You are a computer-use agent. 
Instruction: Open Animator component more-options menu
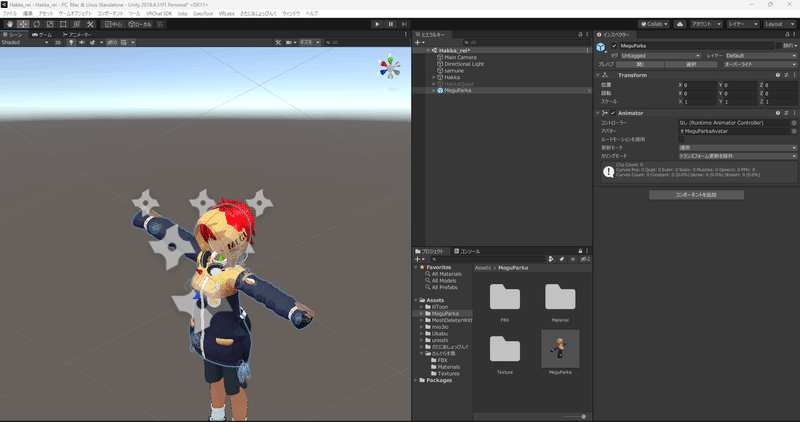(794, 113)
